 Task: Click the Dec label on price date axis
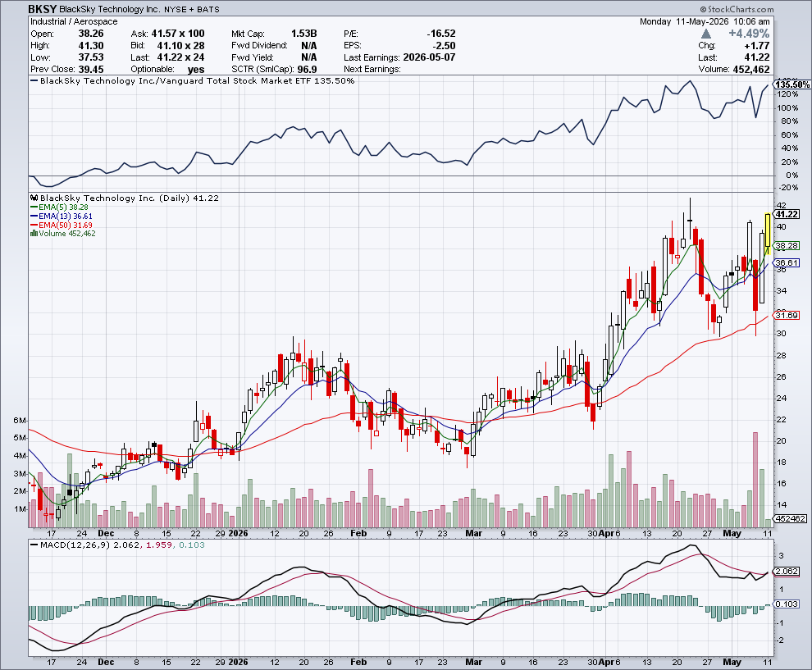tap(106, 533)
